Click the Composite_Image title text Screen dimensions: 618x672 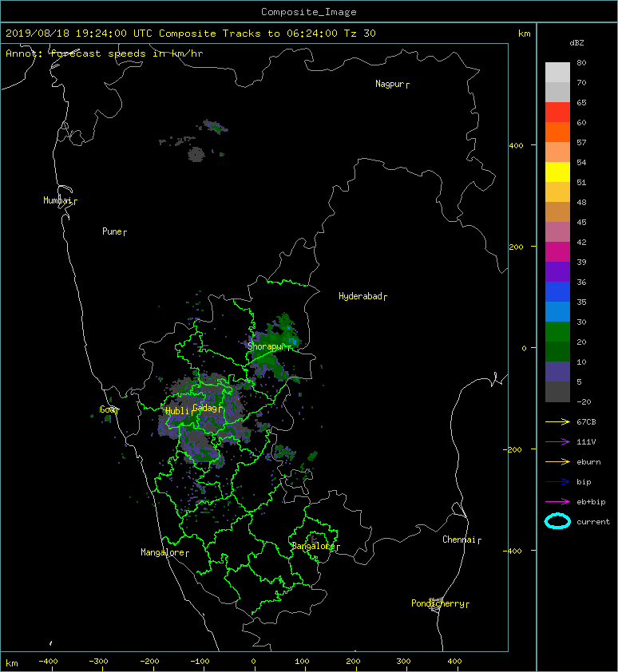(x=309, y=12)
